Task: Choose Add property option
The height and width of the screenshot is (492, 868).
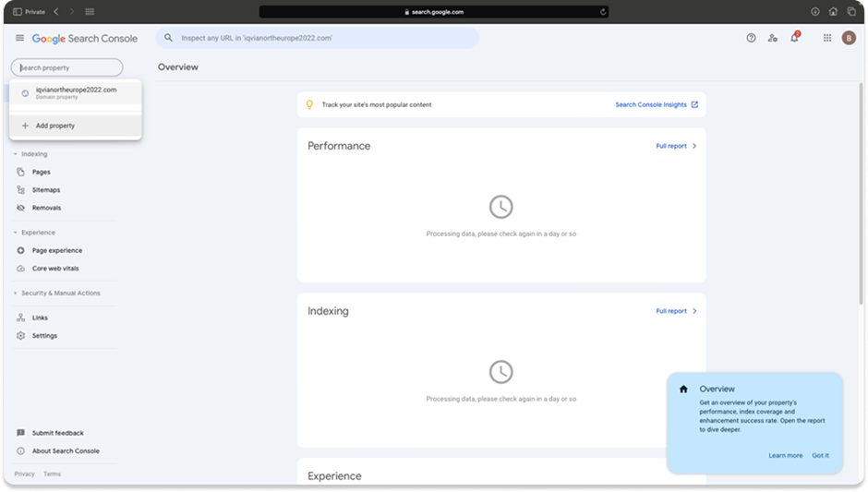Action: 55,126
